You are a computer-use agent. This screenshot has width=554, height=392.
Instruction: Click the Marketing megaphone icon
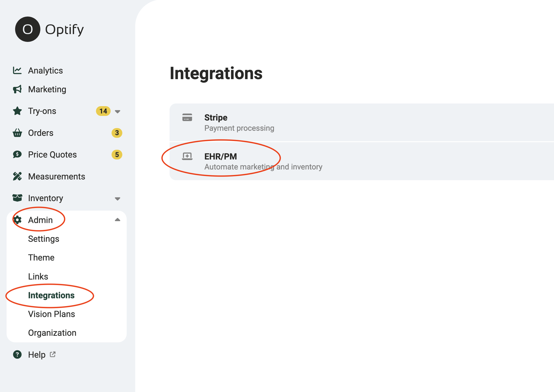[17, 89]
